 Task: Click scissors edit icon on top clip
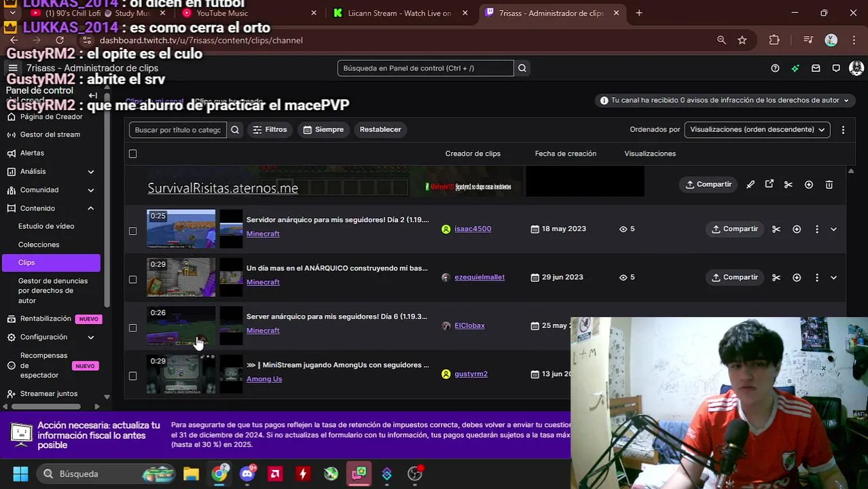789,185
